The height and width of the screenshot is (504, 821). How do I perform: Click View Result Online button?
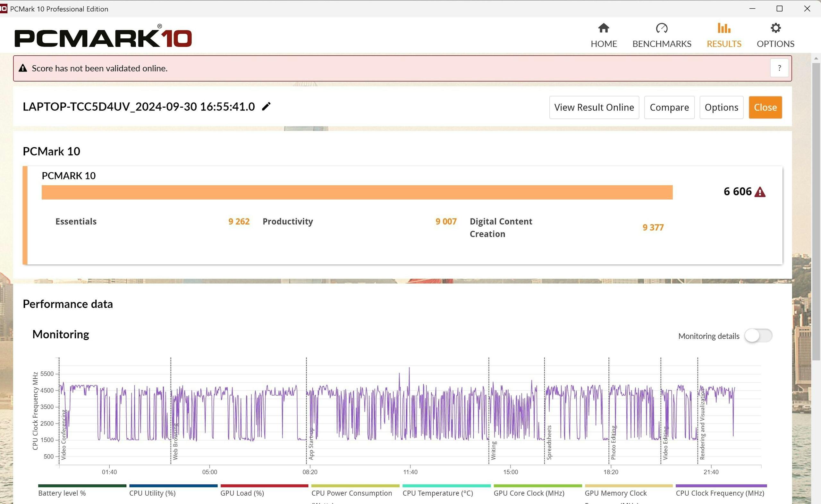click(x=594, y=107)
